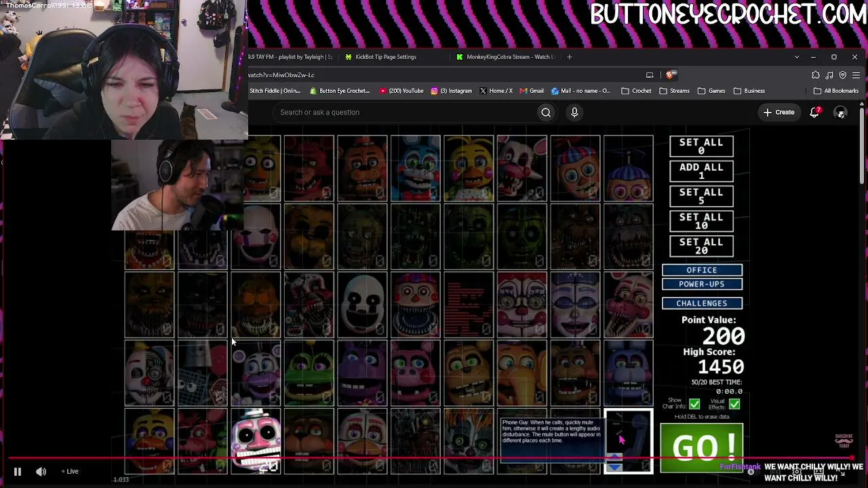Select the pink Pigpatch portrait

click(x=415, y=373)
